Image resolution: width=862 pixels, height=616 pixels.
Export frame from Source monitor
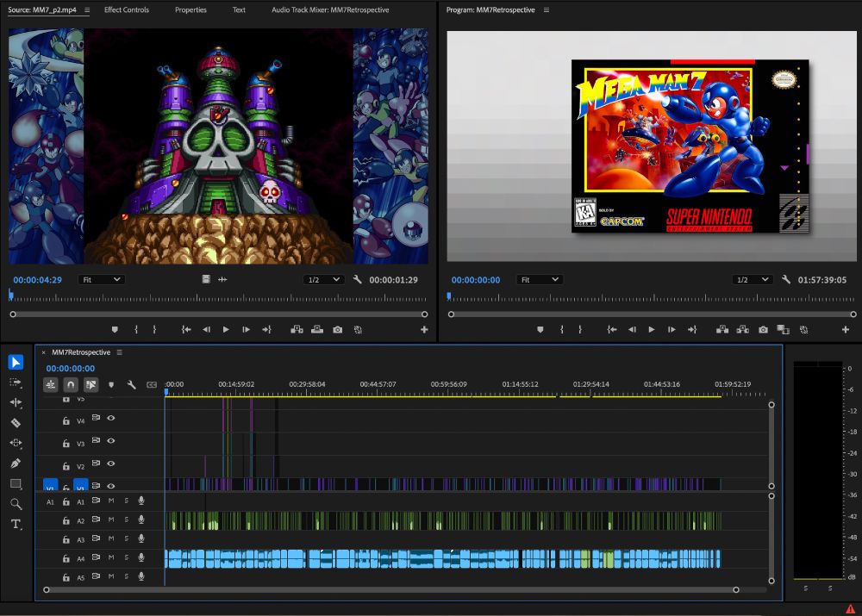click(x=338, y=330)
